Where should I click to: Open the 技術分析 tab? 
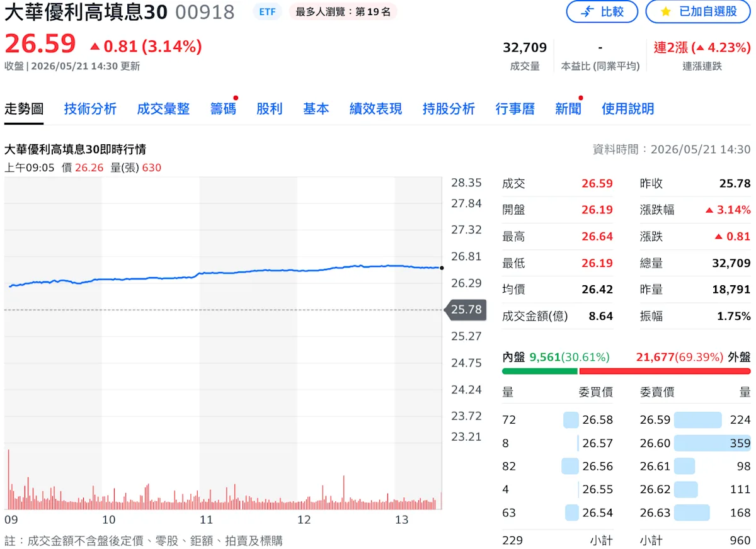click(90, 109)
